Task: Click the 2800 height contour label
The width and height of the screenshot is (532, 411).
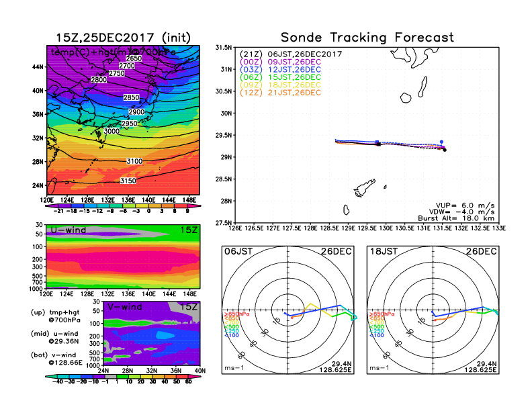Action: pos(99,80)
